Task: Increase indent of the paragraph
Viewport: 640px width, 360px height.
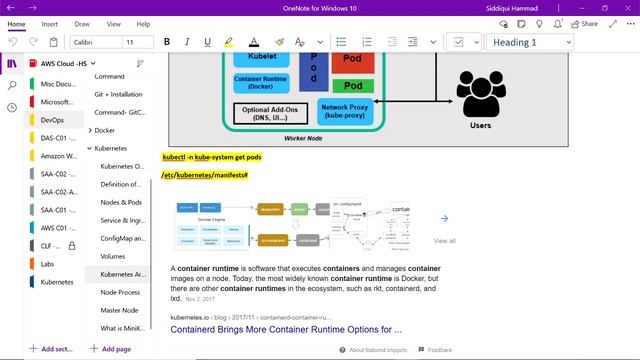Action: [x=413, y=42]
